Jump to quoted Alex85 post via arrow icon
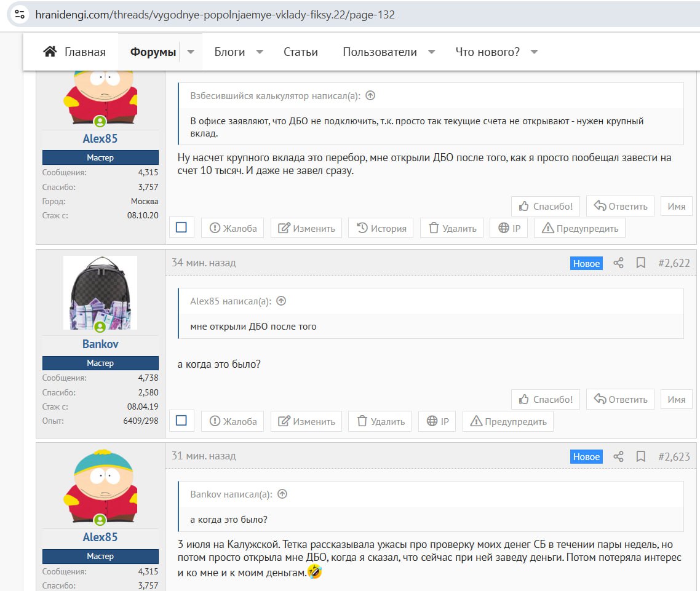Screen dimensions: 700x591 [x=281, y=301]
